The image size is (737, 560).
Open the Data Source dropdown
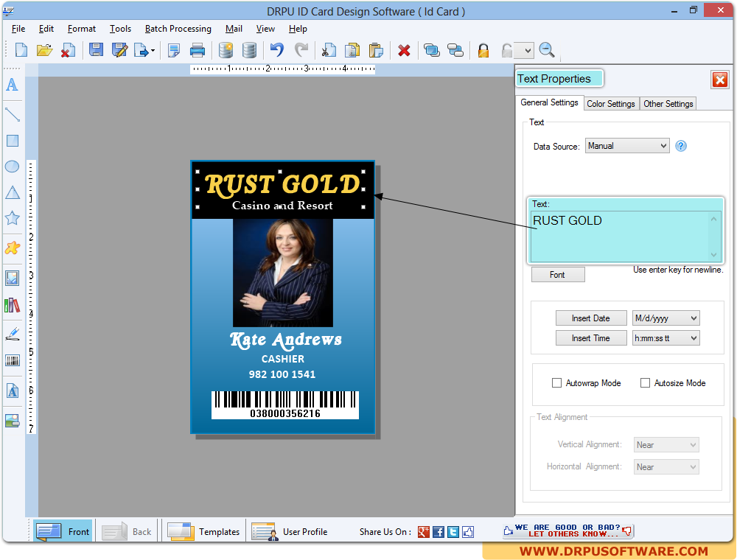[x=627, y=146]
